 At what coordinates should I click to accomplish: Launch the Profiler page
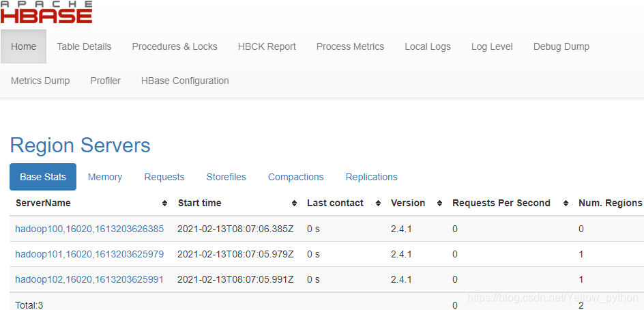click(106, 81)
